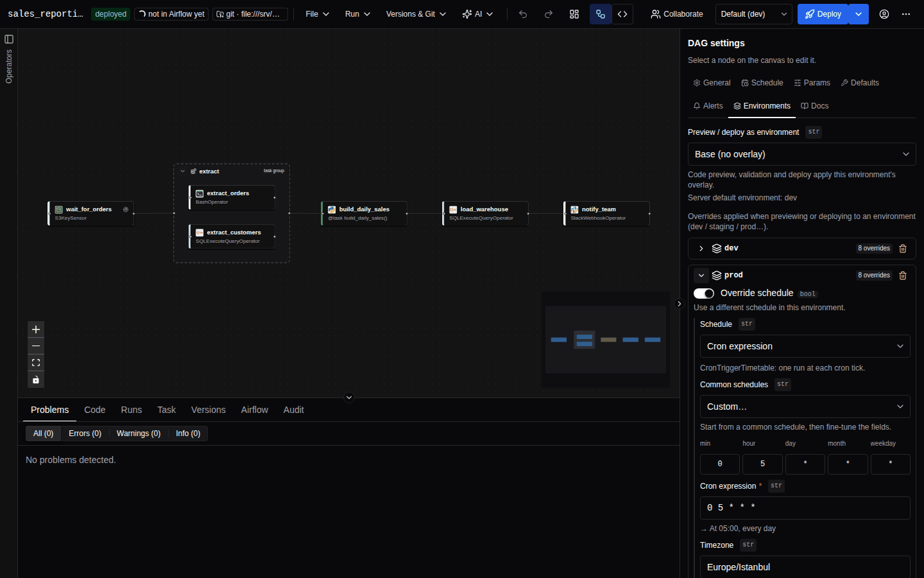Open the AI menu
Screen dimensions: 924x578
(x=477, y=14)
